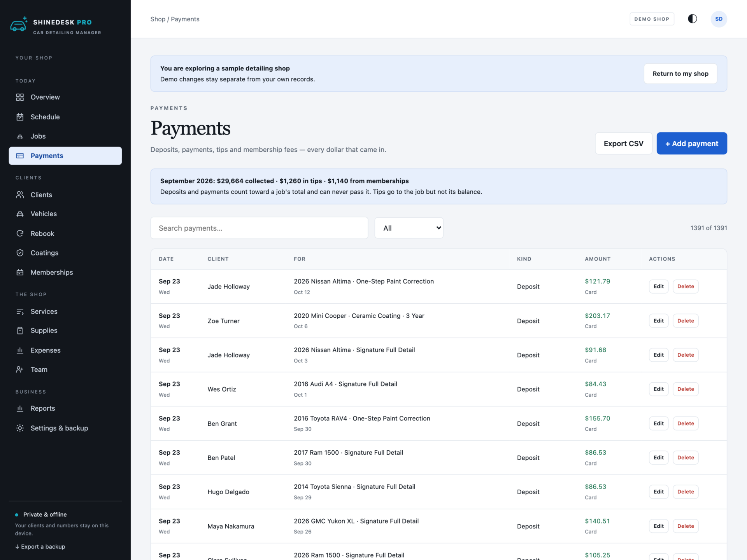The width and height of the screenshot is (747, 560).
Task: Click the Coatings shield icon
Action: click(x=20, y=253)
